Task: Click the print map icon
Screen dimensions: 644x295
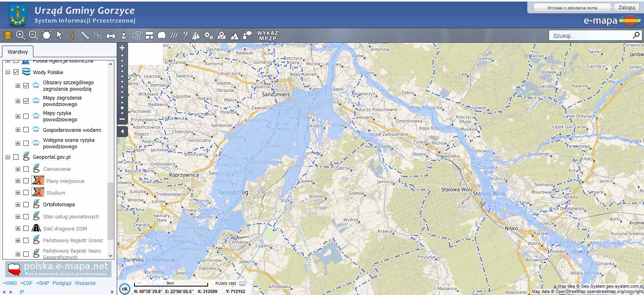Action: (x=111, y=35)
